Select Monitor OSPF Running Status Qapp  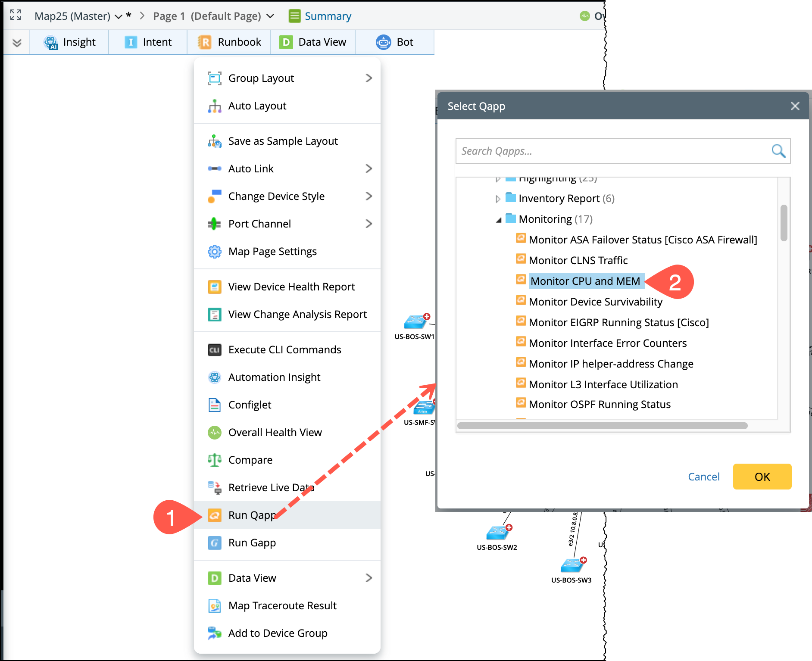tap(600, 404)
